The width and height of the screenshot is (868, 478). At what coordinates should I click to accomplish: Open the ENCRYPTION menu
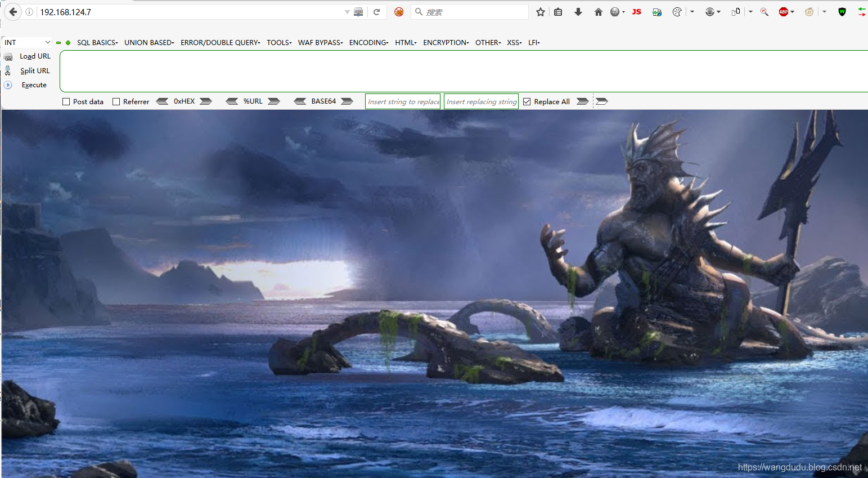[x=446, y=43]
